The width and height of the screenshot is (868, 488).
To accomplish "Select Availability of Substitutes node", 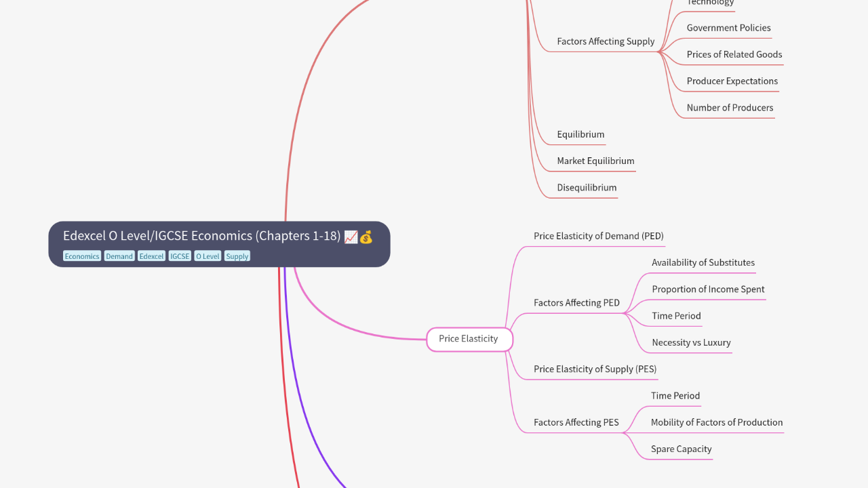I will coord(703,262).
